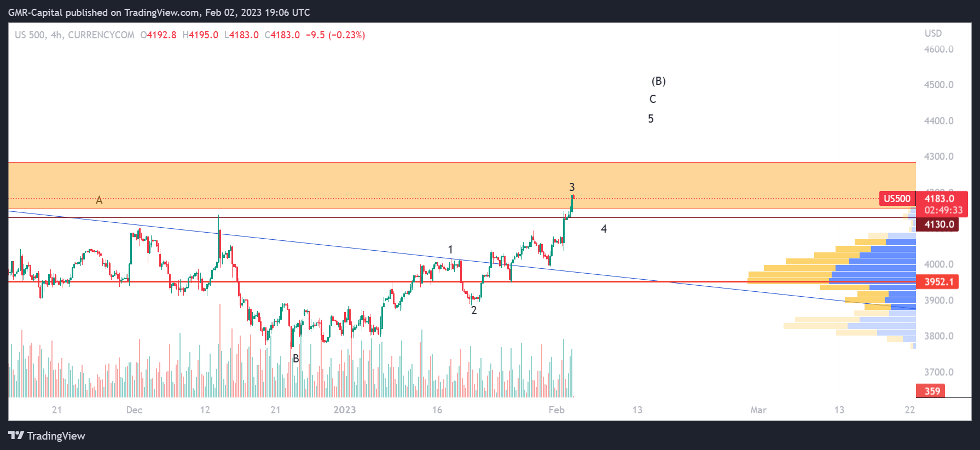
Task: Click the TradingView logo at bottom
Action: [x=47, y=436]
